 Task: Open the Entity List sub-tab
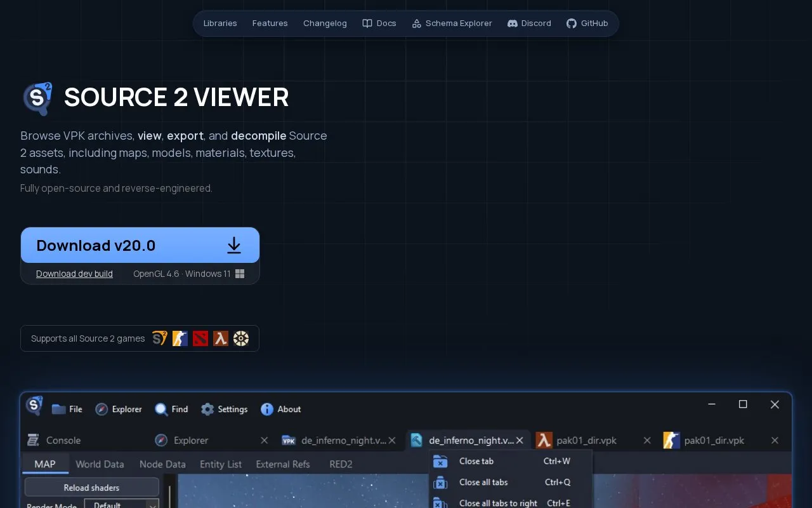(x=221, y=464)
